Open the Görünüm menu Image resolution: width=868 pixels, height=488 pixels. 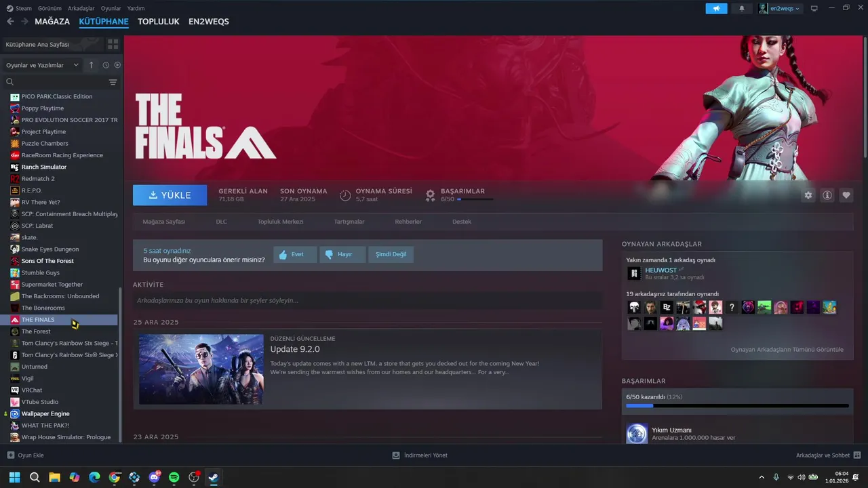(50, 8)
